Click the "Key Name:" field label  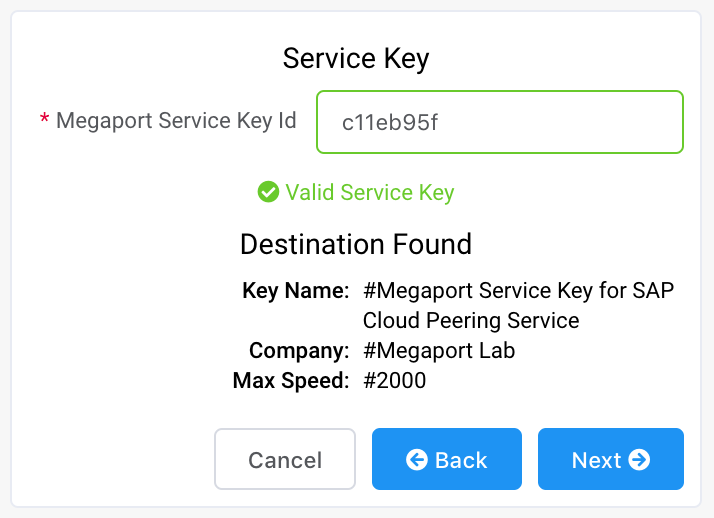(x=296, y=291)
